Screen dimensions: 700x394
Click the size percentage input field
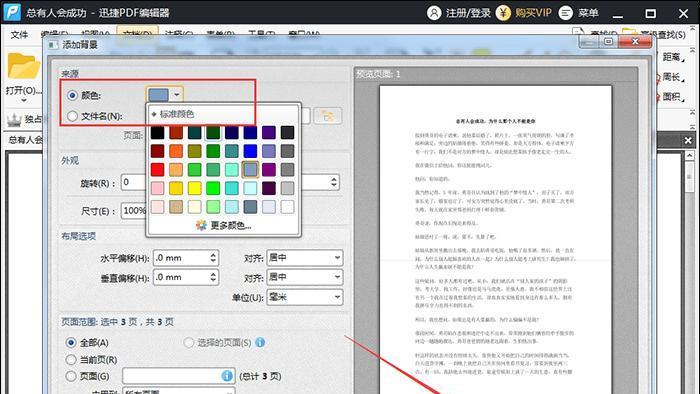coord(134,210)
